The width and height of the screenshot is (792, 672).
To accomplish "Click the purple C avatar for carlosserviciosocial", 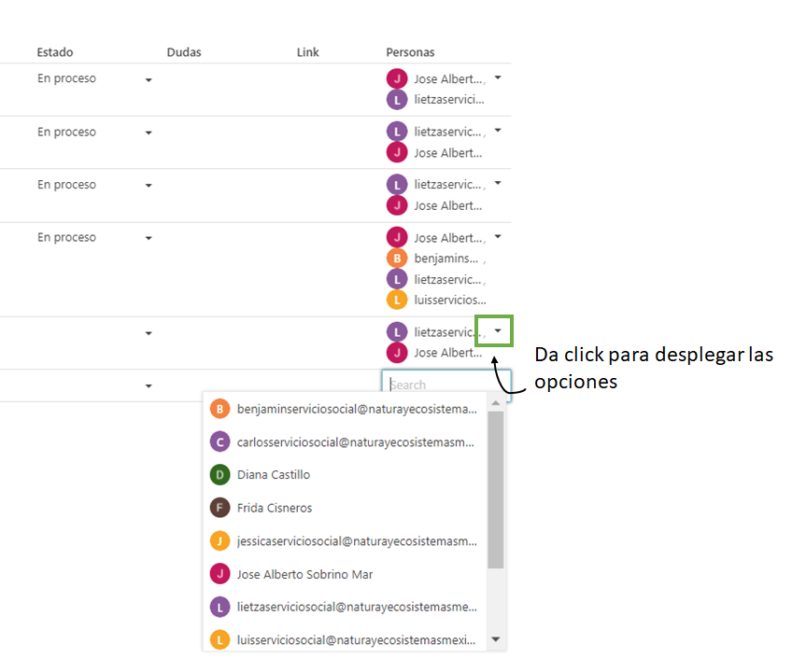I will click(x=219, y=441).
